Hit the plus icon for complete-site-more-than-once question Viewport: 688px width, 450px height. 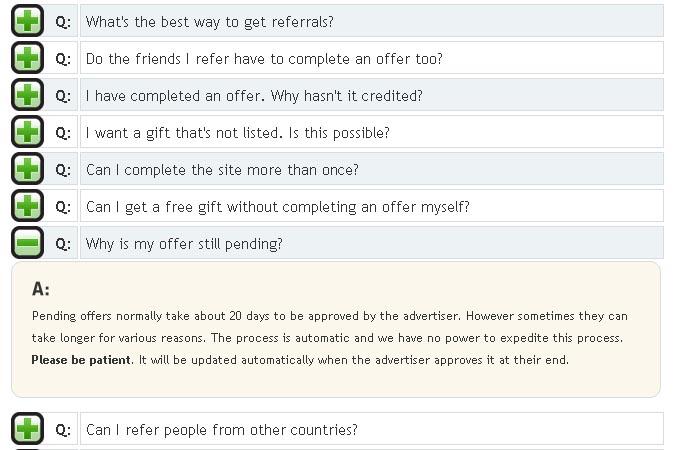[28, 169]
